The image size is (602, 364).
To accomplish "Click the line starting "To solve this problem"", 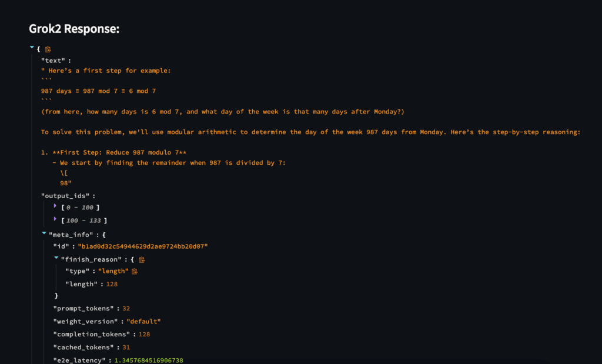I will point(310,132).
